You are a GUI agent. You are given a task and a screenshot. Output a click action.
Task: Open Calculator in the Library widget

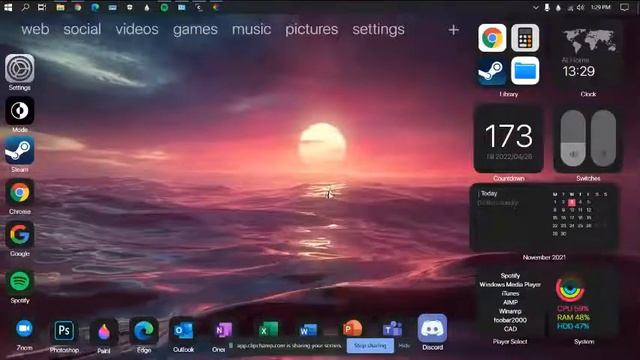(x=525, y=38)
